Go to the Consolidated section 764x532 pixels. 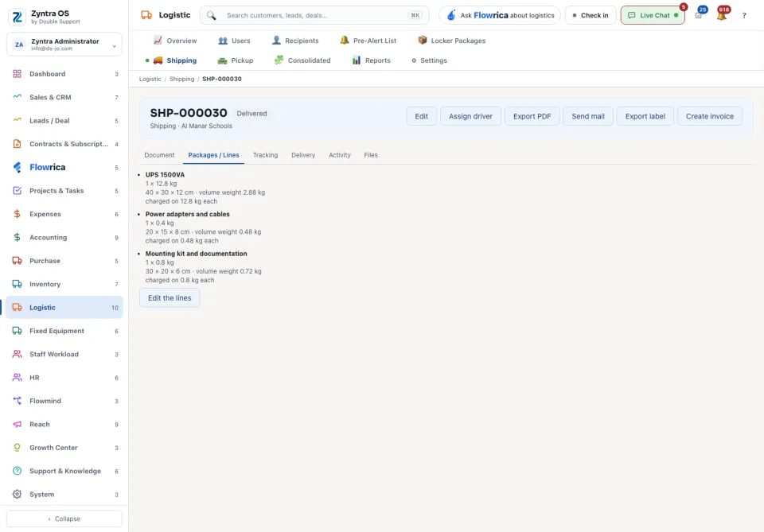(x=302, y=60)
